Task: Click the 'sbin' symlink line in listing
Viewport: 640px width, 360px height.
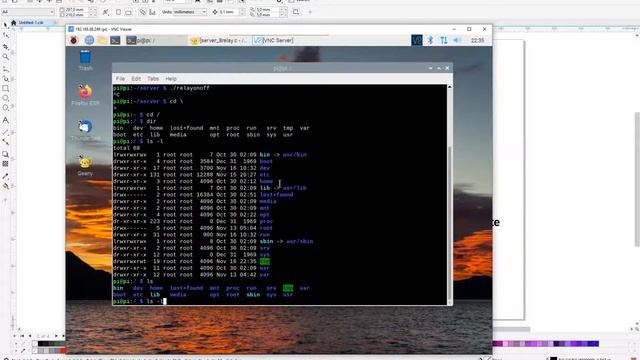Action: [213, 242]
